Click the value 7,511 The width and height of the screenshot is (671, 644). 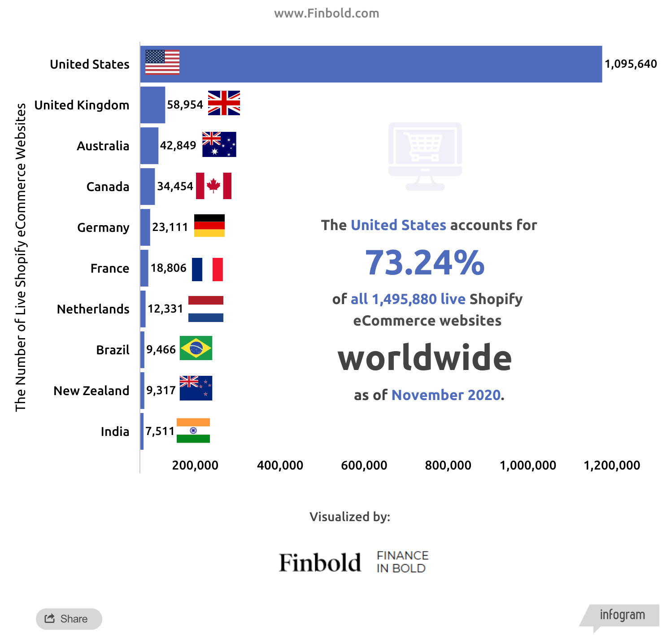160,431
